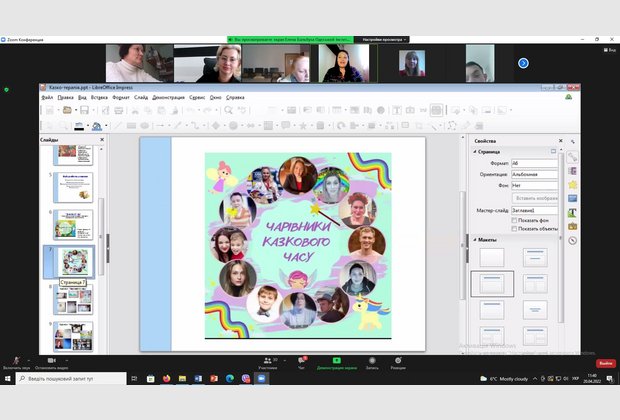Enable the "Показать фон" checkbox

pos(515,220)
